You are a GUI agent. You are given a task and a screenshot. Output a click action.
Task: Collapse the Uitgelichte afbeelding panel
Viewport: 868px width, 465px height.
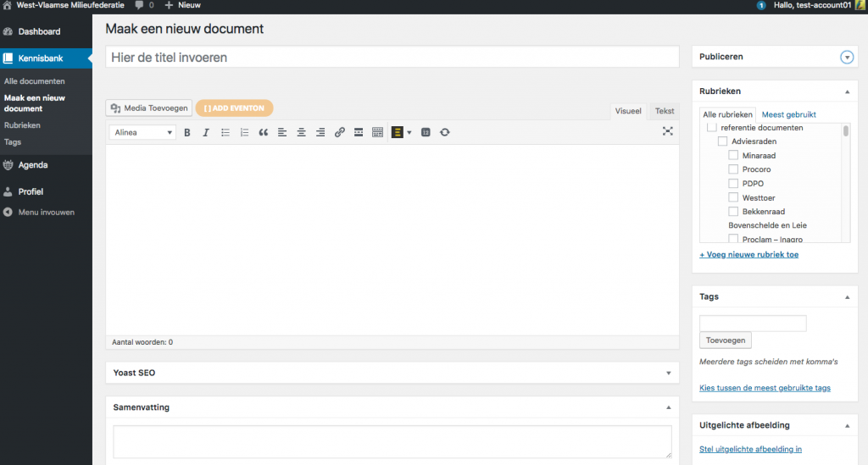pos(847,426)
